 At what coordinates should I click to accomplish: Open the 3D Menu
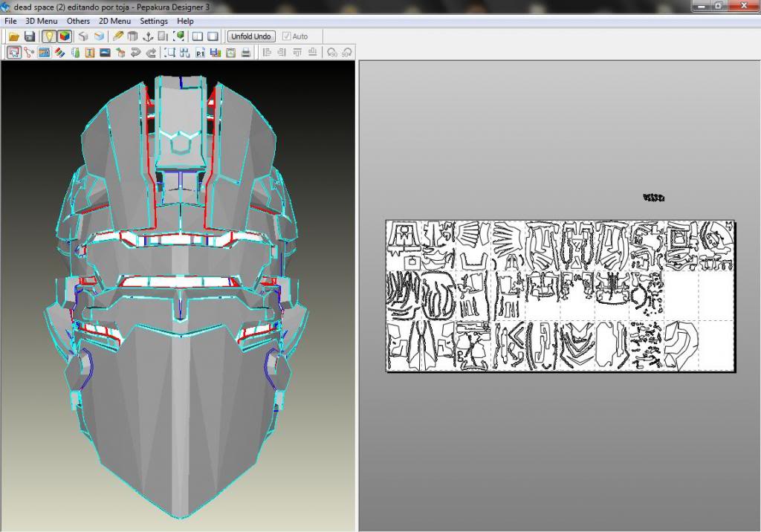[41, 21]
